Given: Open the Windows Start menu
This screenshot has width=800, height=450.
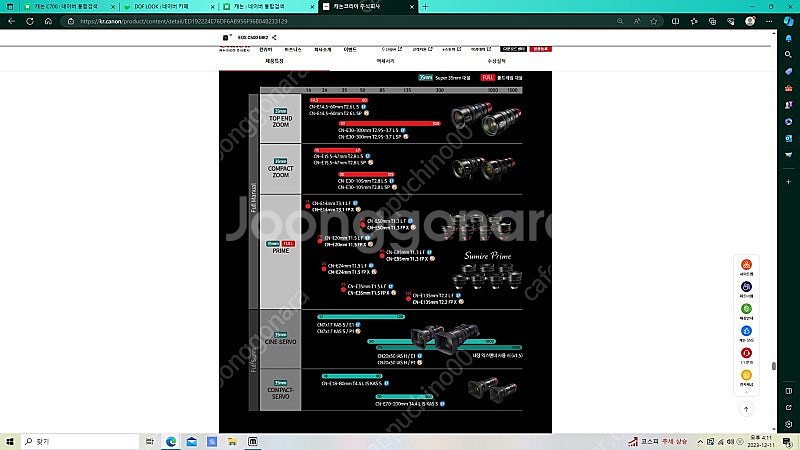Looking at the screenshot, I should click(10, 441).
